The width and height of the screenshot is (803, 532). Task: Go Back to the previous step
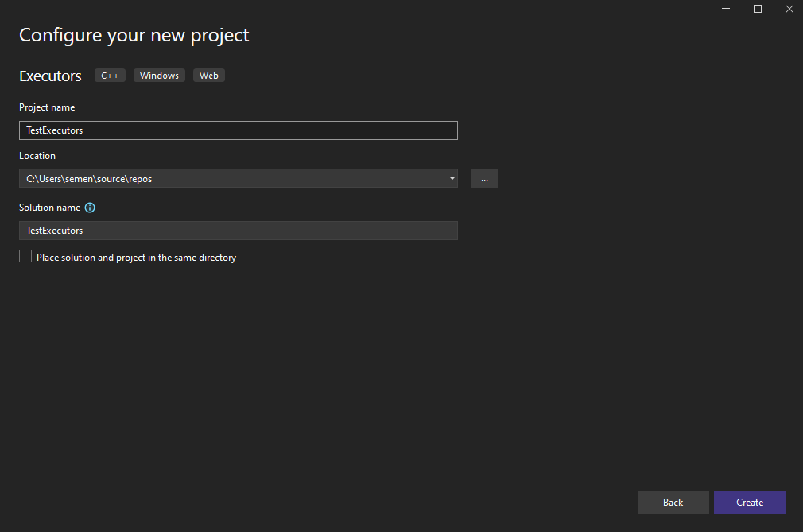pos(673,503)
